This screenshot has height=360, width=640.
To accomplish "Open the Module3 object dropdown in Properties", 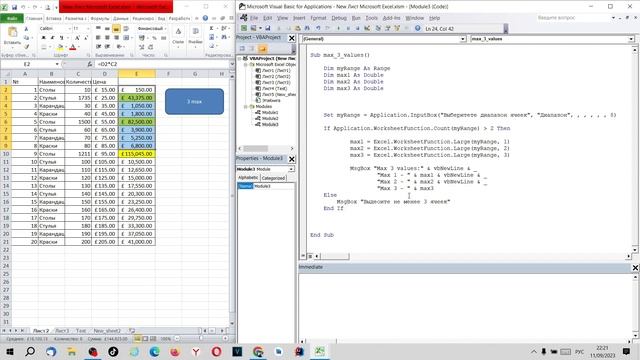I will (291, 169).
